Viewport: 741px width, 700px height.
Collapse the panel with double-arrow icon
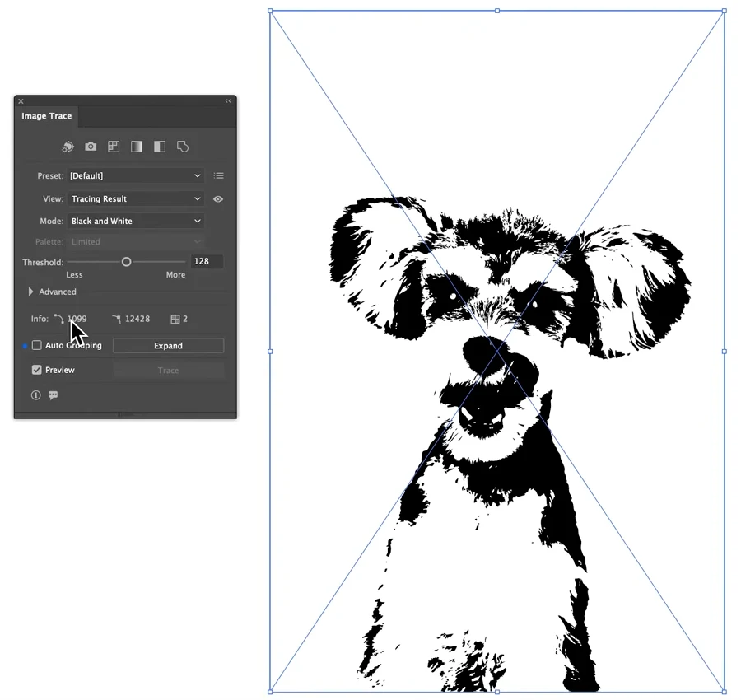pyautogui.click(x=228, y=101)
